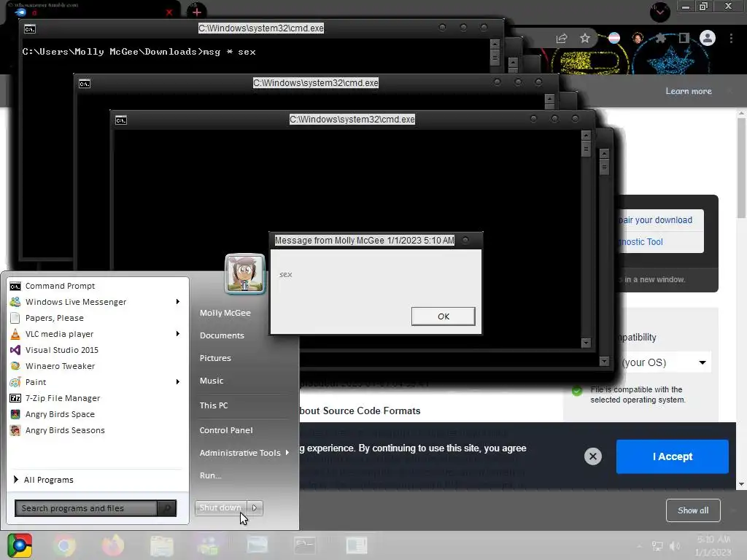747x560 pixels.
Task: Open Command Prompt from Start menu
Action: (x=98, y=286)
